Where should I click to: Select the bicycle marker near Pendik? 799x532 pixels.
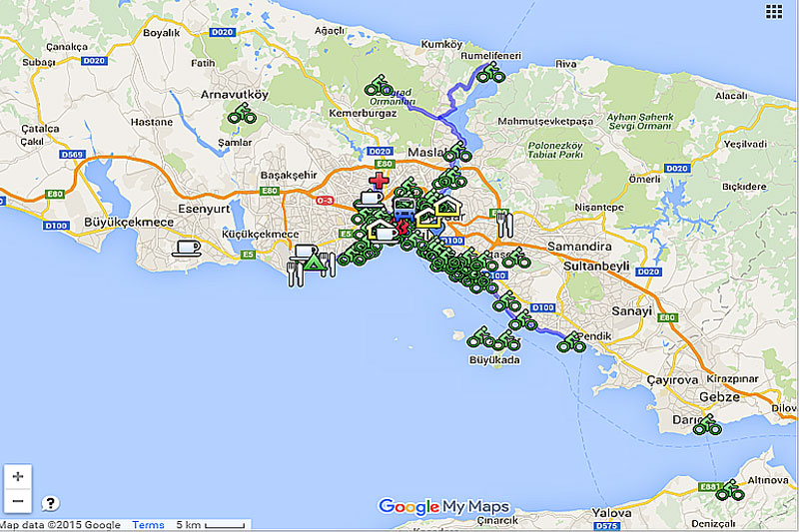pyautogui.click(x=571, y=343)
